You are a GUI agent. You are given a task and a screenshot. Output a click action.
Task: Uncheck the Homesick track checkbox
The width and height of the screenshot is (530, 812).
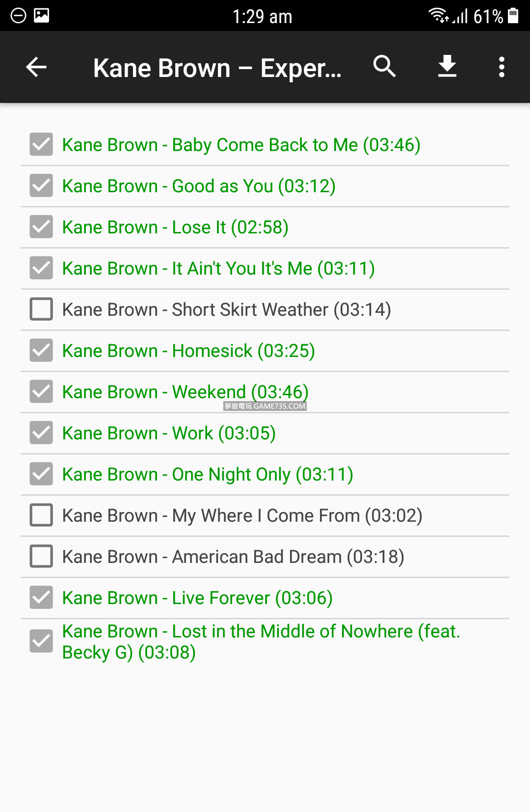pos(41,351)
